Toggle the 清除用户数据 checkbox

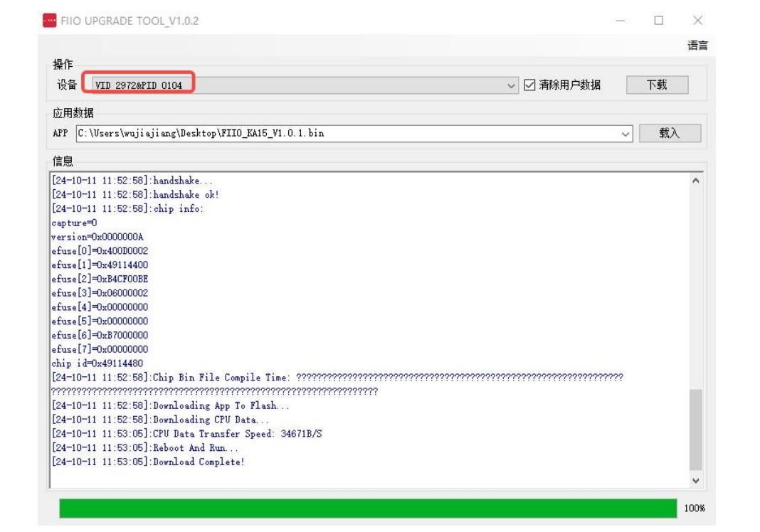click(529, 85)
